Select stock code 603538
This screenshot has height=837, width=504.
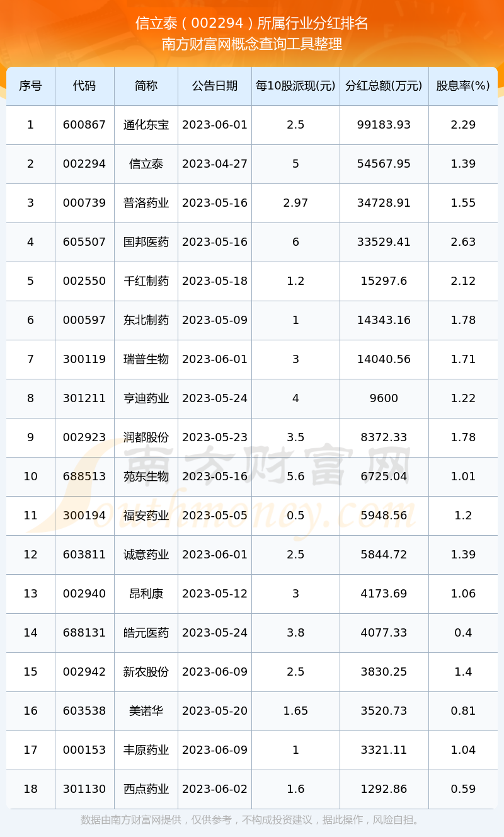pyautogui.click(x=84, y=711)
